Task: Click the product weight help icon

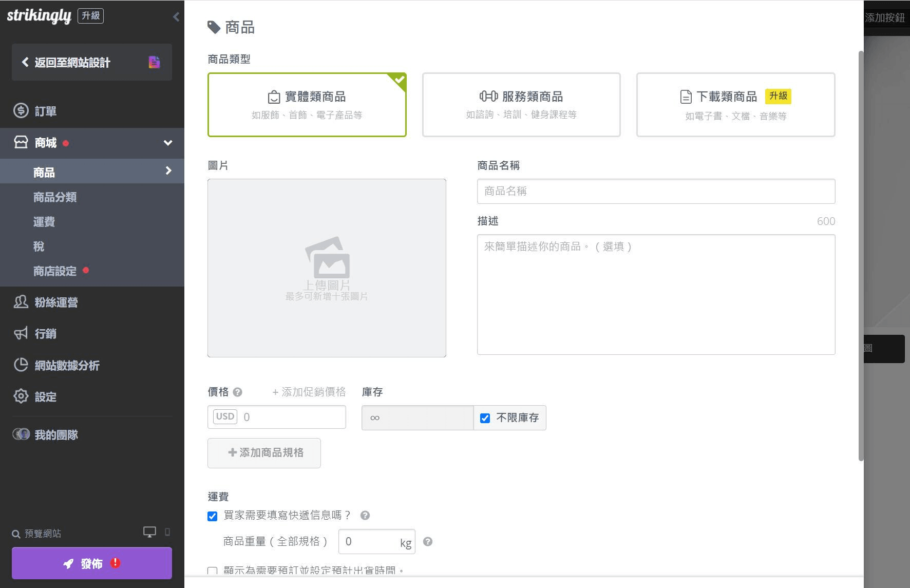Action: [x=427, y=542]
